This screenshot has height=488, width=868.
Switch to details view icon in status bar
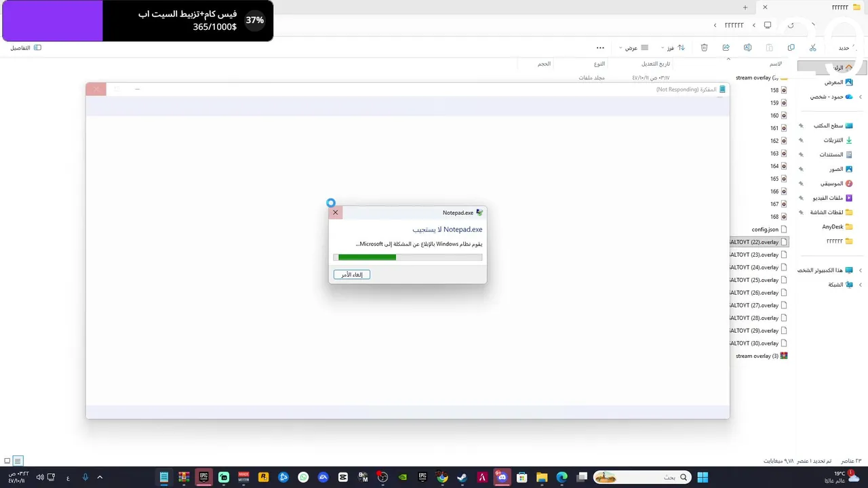click(x=18, y=461)
